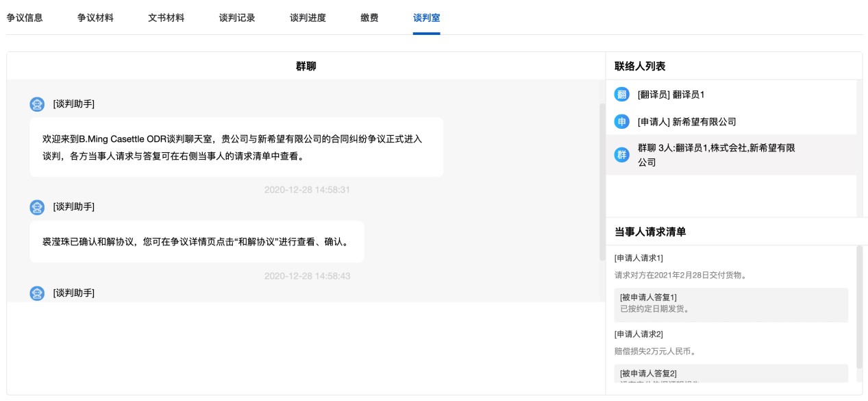Click the 群 group chat avatar icon
868x401 pixels.
pyautogui.click(x=621, y=155)
